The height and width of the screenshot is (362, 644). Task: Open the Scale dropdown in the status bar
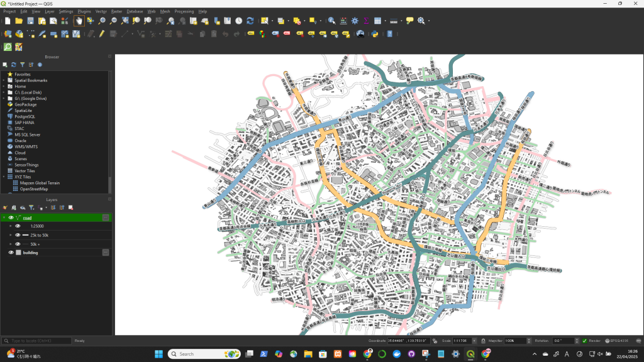474,341
